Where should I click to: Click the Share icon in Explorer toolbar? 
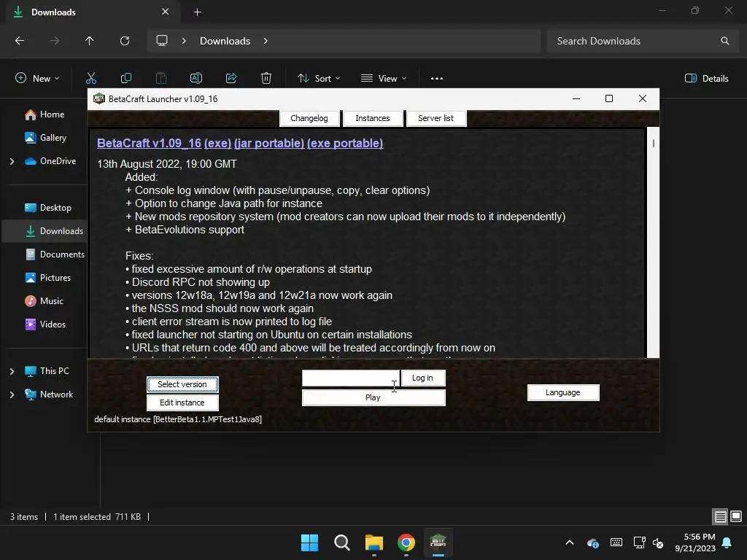pyautogui.click(x=231, y=78)
